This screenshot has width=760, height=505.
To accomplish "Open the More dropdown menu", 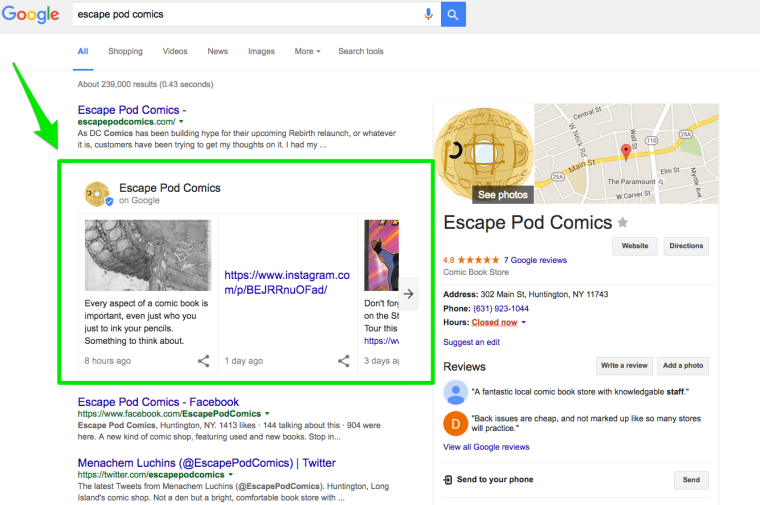I will click(307, 51).
